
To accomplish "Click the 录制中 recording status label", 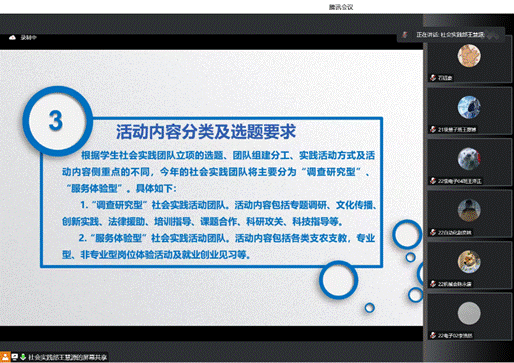I will tap(29, 38).
